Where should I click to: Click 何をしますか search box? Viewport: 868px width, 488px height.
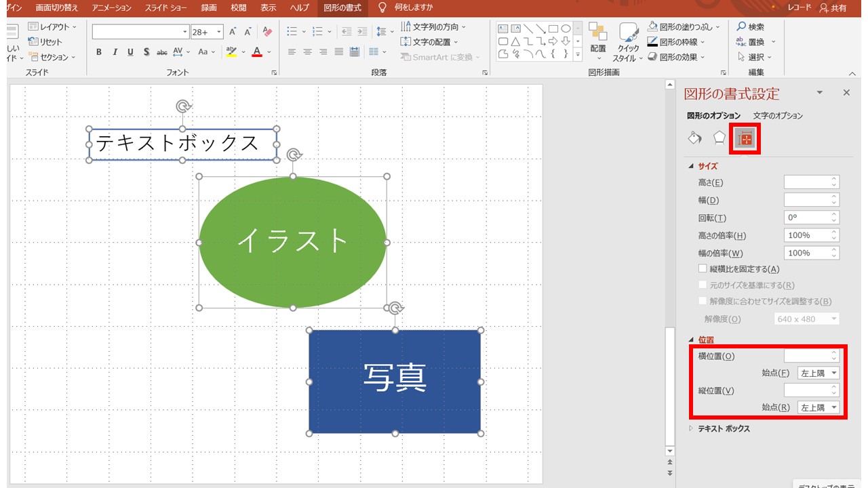click(406, 8)
